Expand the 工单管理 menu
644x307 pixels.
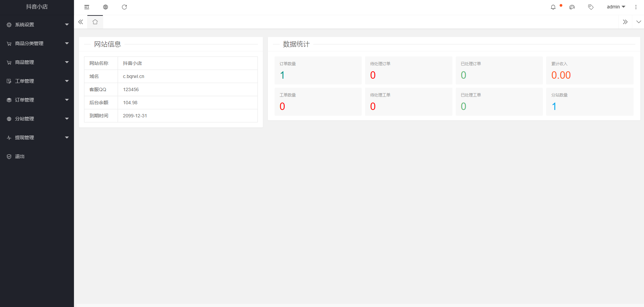(x=37, y=81)
